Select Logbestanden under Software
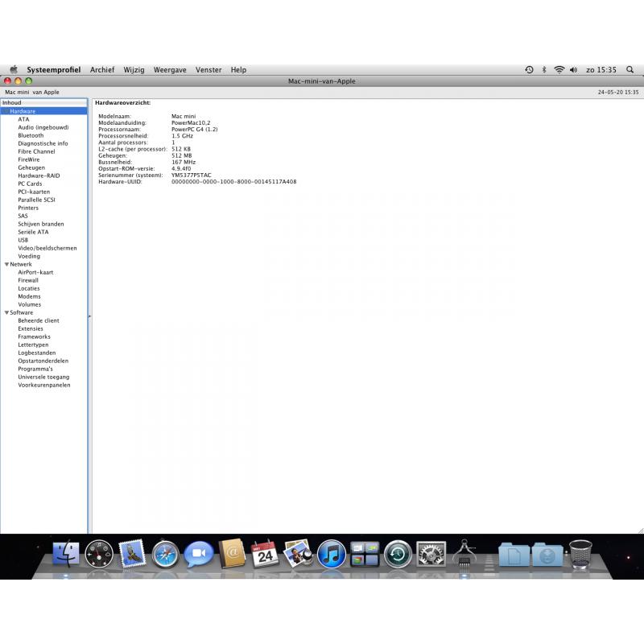The width and height of the screenshot is (644, 644). 36,353
